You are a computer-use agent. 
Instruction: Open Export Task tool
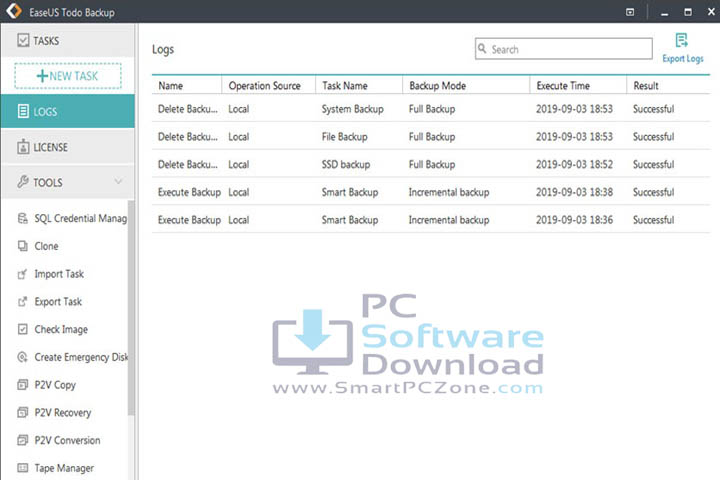click(x=58, y=302)
